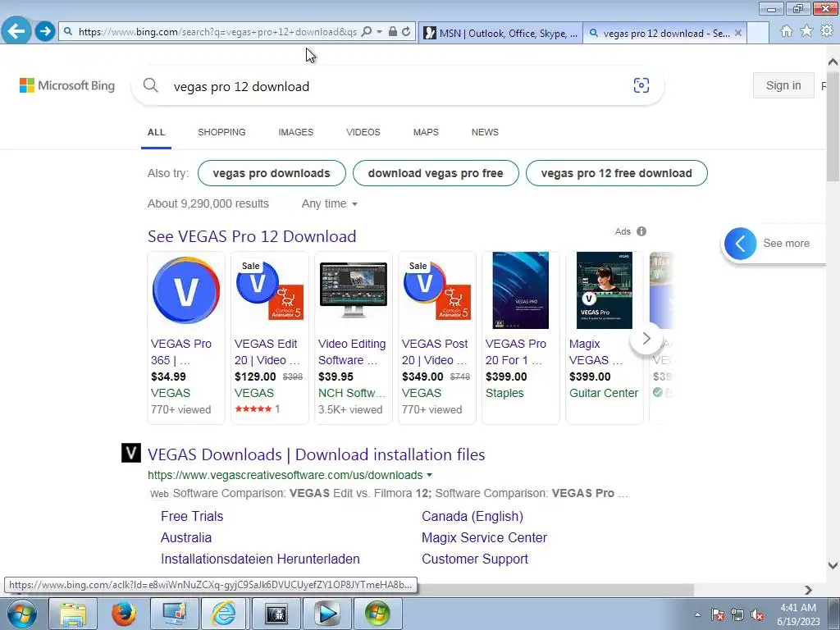
Task: Select the SHOPPING search tab
Action: coord(221,132)
